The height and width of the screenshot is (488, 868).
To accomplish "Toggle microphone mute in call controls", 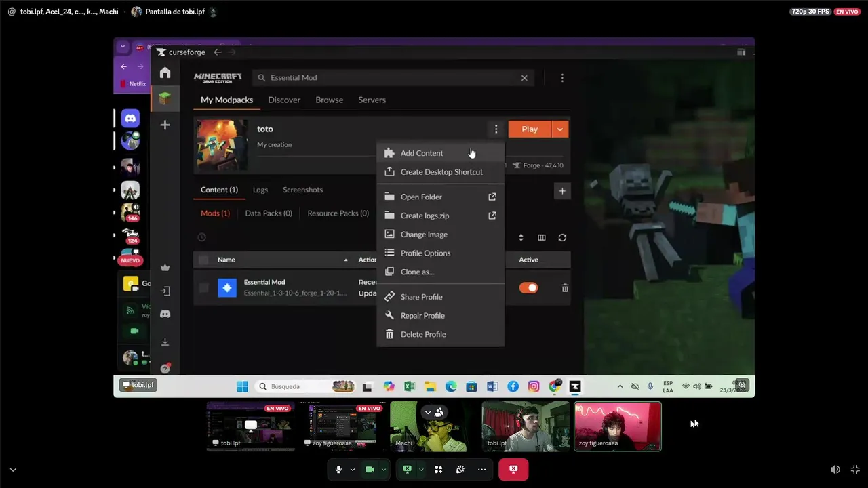I will (x=338, y=469).
